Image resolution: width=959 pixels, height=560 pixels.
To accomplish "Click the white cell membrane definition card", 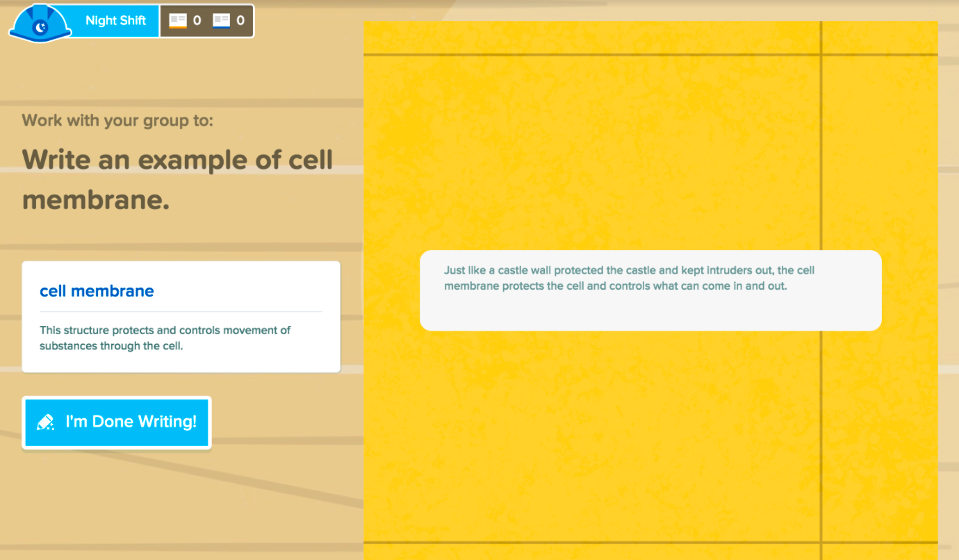I will point(181,316).
